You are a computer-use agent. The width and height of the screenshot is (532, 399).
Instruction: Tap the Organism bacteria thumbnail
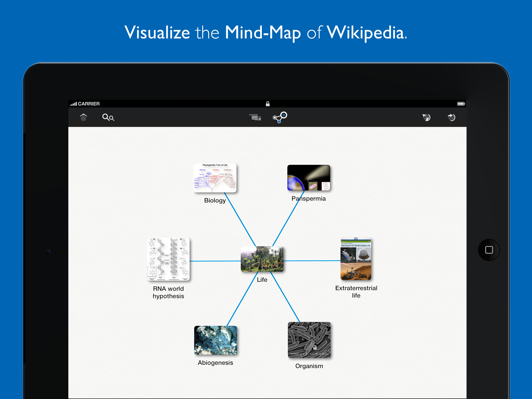(x=309, y=340)
